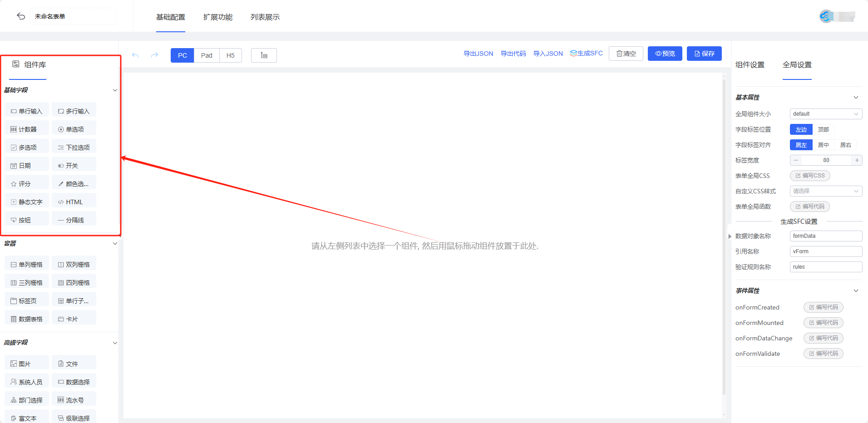Set field label position to 顶部

pos(823,130)
